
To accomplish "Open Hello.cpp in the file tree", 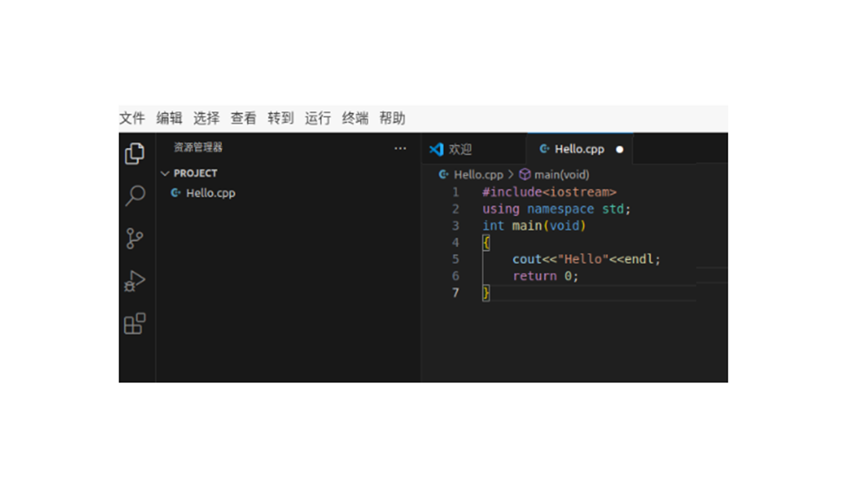I will tap(210, 193).
